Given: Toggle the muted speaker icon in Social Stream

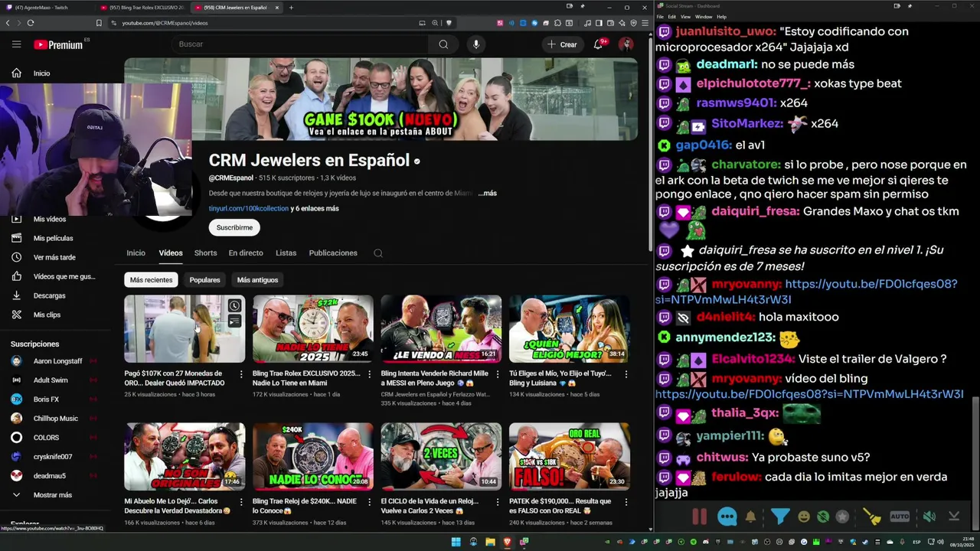Looking at the screenshot, I should click(x=929, y=517).
